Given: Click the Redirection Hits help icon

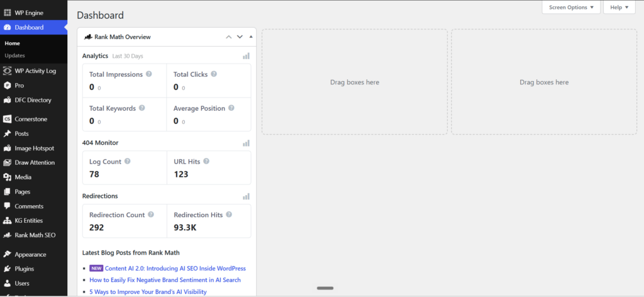Looking at the screenshot, I should pos(229,215).
